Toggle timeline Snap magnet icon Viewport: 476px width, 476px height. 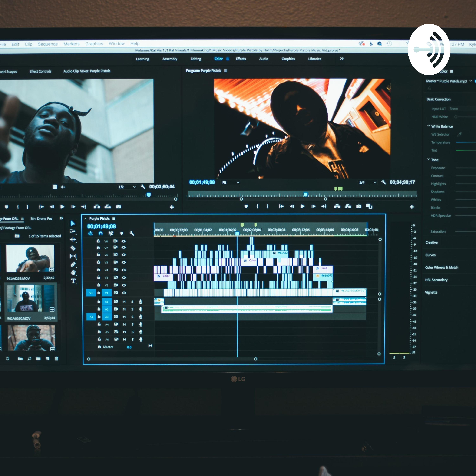click(x=101, y=233)
